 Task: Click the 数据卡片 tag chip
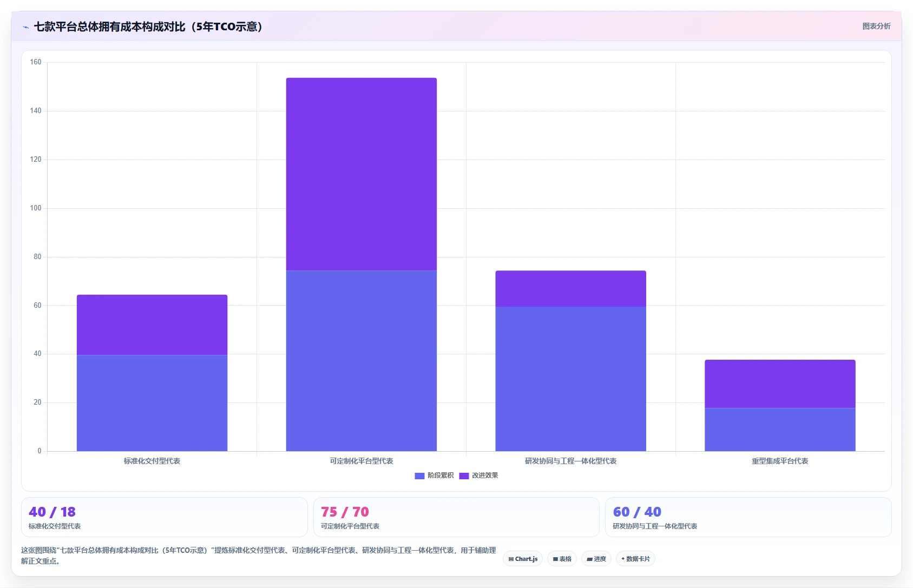635,559
